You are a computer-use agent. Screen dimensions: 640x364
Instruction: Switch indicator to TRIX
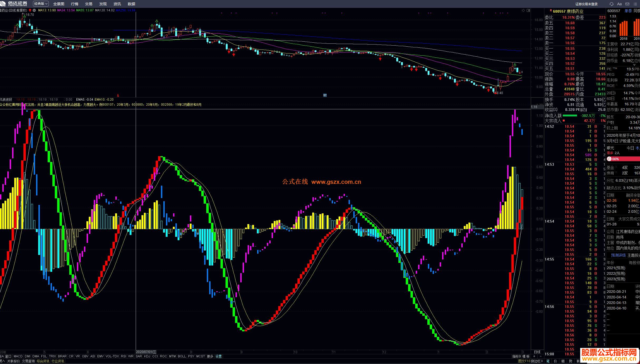click(52, 356)
